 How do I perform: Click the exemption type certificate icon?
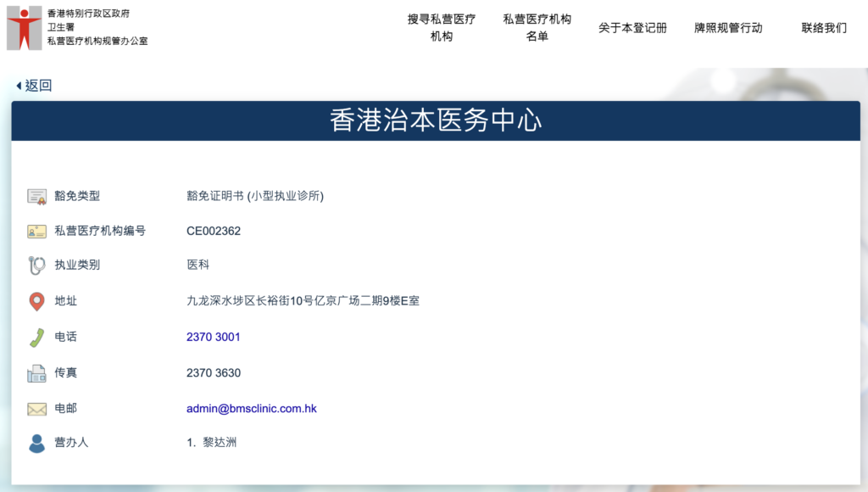[x=36, y=196]
